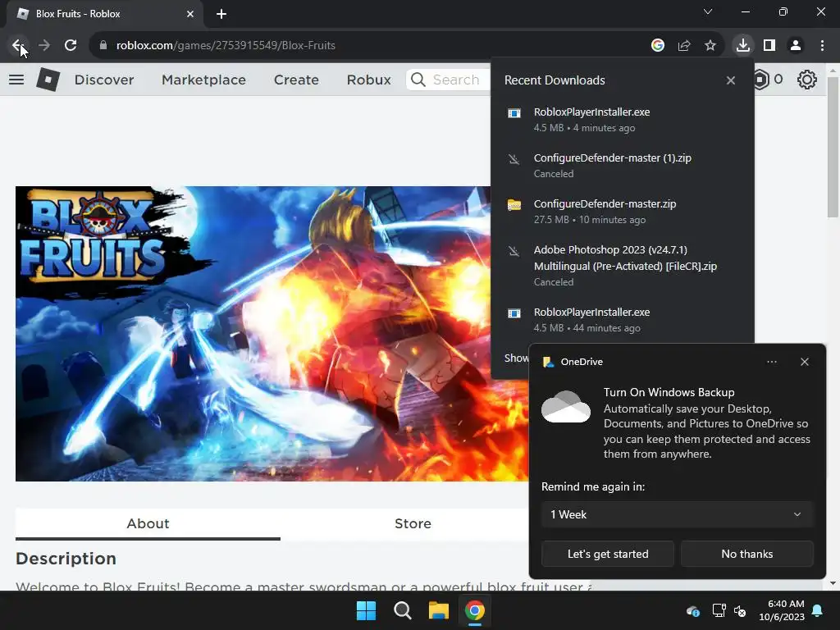
Task: Close the Recent Downloads panel
Action: click(731, 80)
